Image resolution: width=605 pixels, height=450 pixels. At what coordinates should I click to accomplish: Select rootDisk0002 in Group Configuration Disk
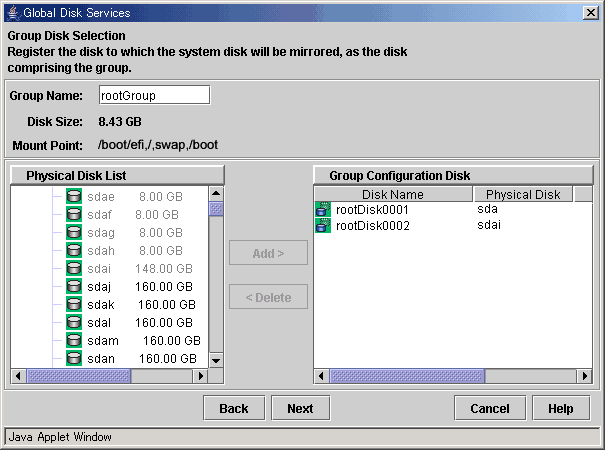373,226
